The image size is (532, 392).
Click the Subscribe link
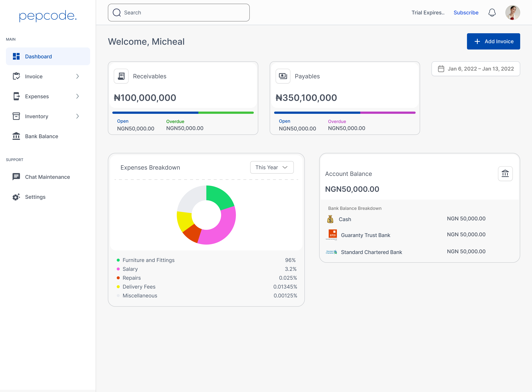pyautogui.click(x=466, y=13)
